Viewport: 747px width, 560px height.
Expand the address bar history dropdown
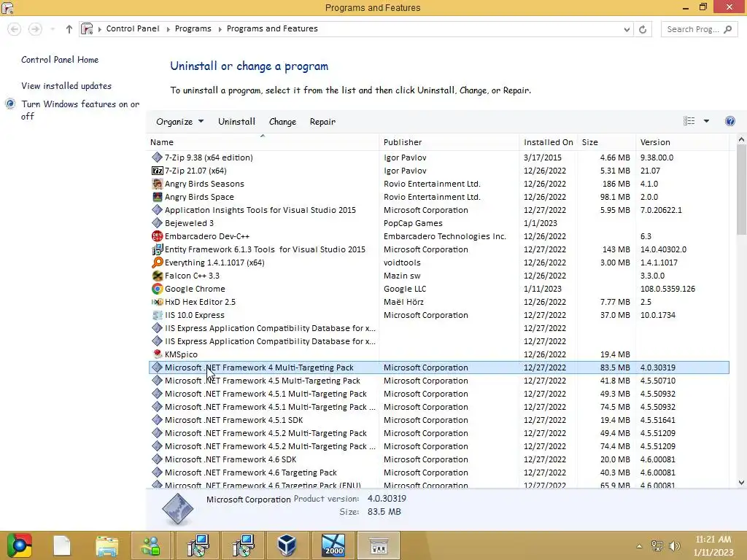point(627,29)
